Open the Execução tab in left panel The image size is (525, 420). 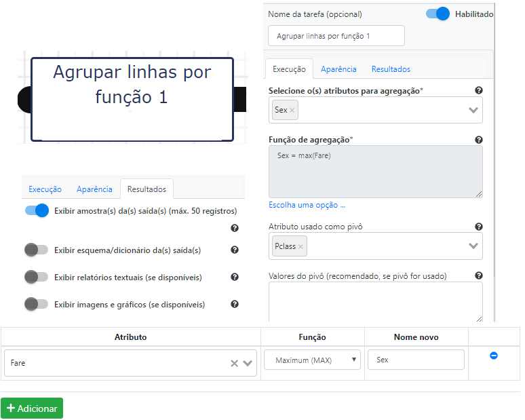click(x=45, y=189)
